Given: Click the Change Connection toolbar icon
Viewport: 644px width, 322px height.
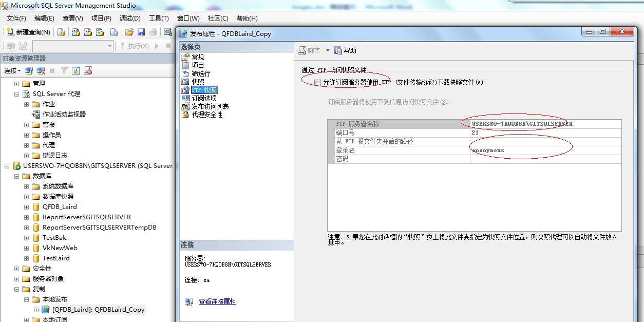Looking at the screenshot, I should coord(23,46).
